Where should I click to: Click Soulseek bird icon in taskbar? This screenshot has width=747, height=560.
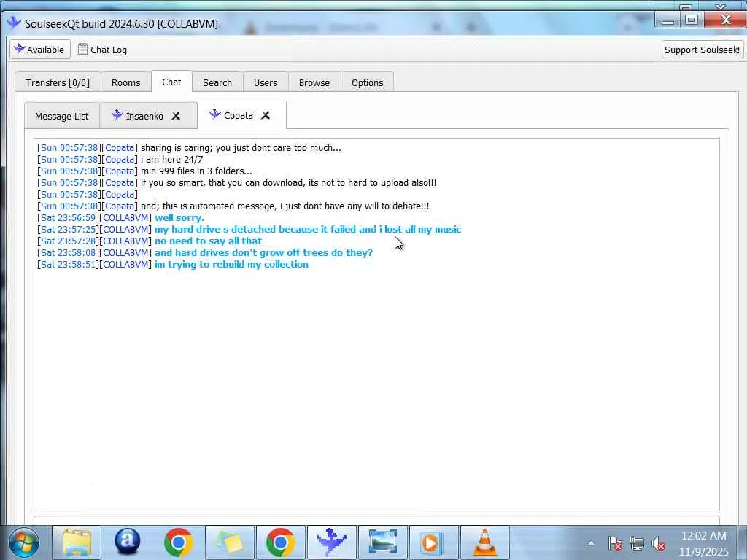point(332,542)
